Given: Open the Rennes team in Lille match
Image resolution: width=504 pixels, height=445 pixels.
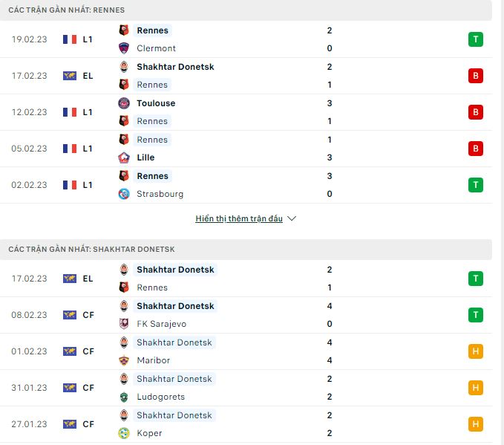Looking at the screenshot, I should click(152, 140).
